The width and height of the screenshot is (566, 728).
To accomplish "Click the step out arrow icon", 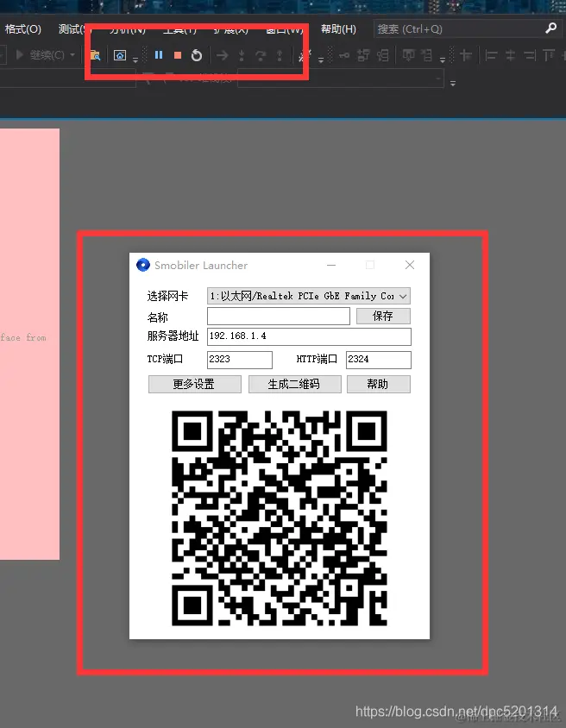I will (x=280, y=56).
